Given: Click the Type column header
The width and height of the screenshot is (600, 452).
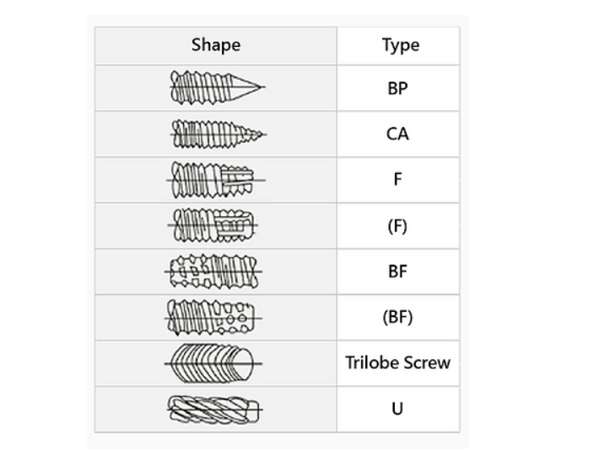Looking at the screenshot, I should point(401,46).
